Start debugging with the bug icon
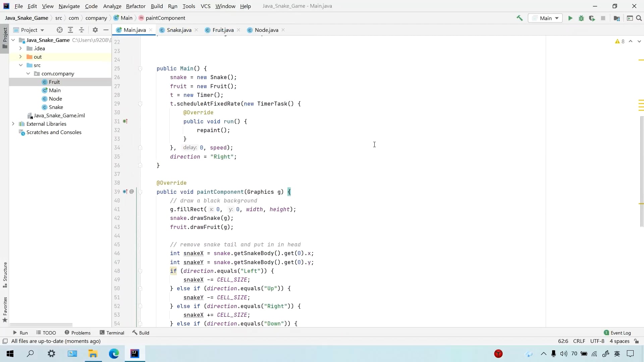The width and height of the screenshot is (644, 362). coord(582,18)
